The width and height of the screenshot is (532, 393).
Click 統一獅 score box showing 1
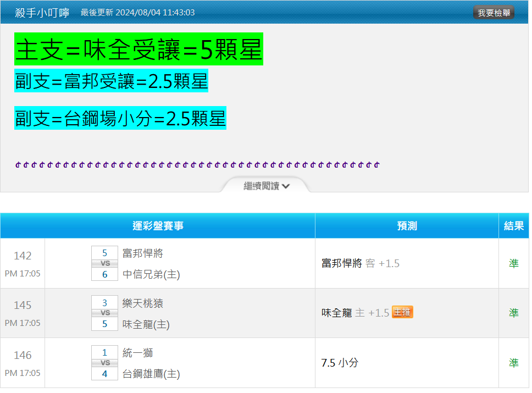104,352
